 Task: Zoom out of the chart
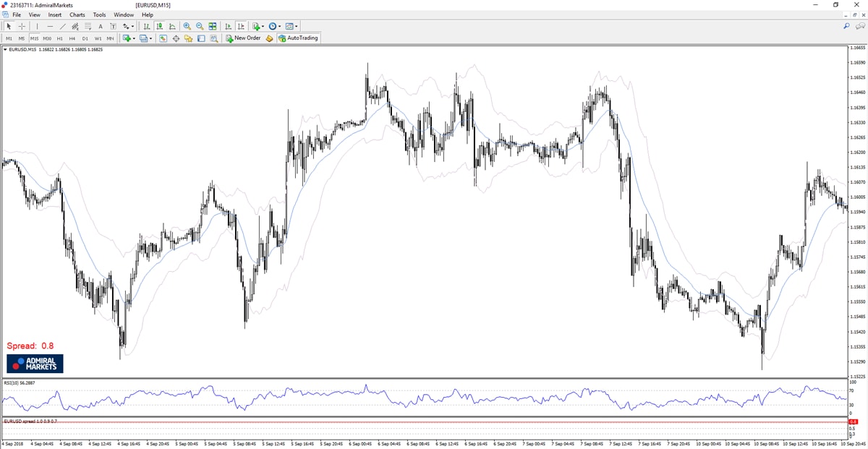[x=200, y=26]
